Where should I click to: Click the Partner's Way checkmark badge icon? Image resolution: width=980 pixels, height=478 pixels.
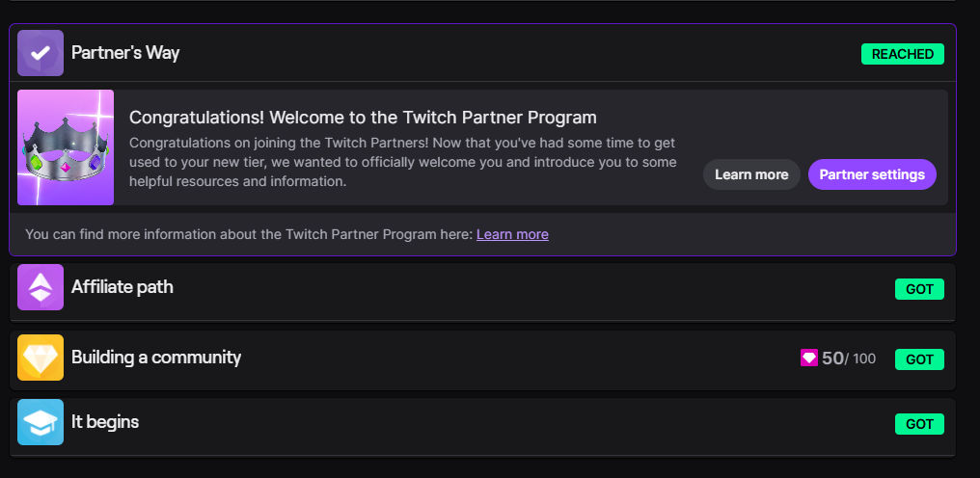coord(41,54)
